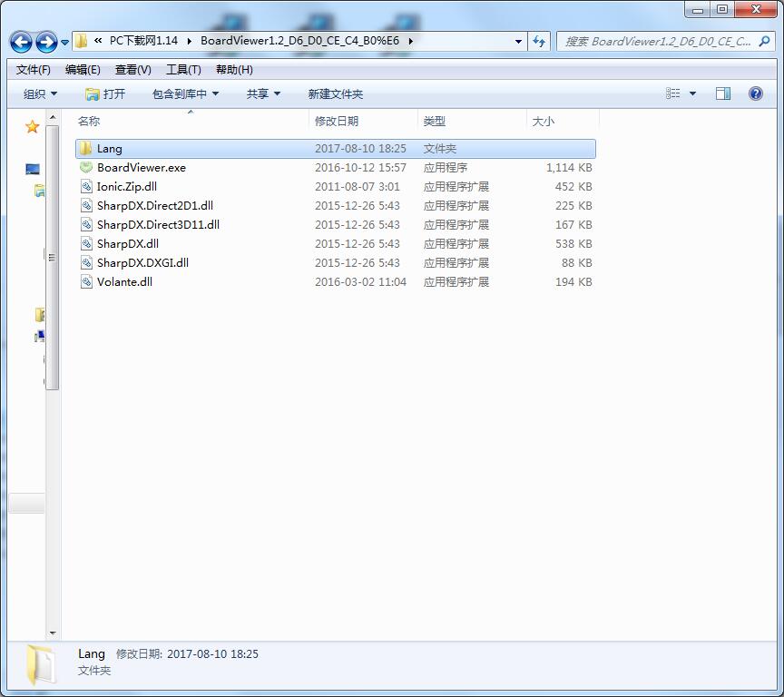Click the Forward navigation arrow button
Screen dimensions: 784x697
tap(46, 42)
